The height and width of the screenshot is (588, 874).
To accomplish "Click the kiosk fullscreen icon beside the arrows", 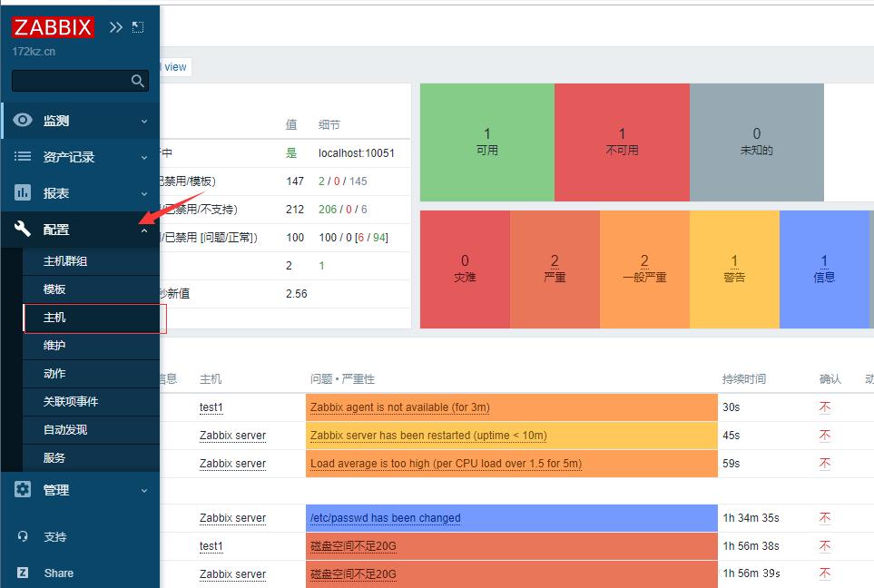I will coord(138,26).
